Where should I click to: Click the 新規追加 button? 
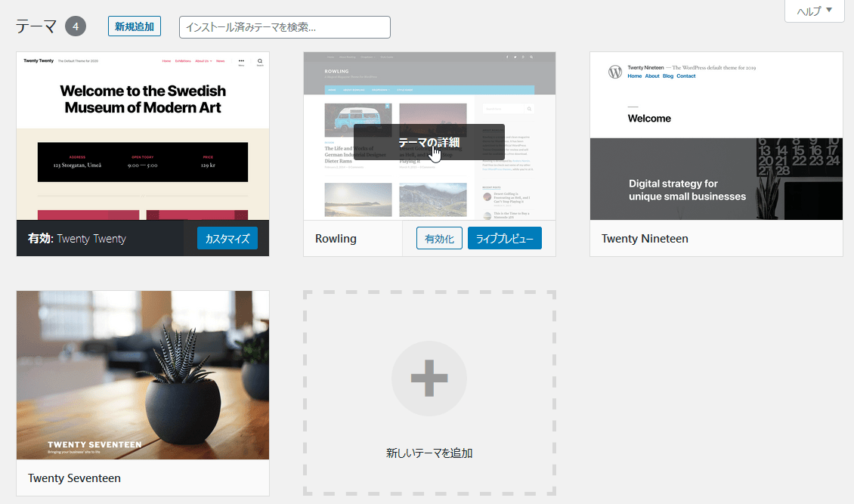135,26
